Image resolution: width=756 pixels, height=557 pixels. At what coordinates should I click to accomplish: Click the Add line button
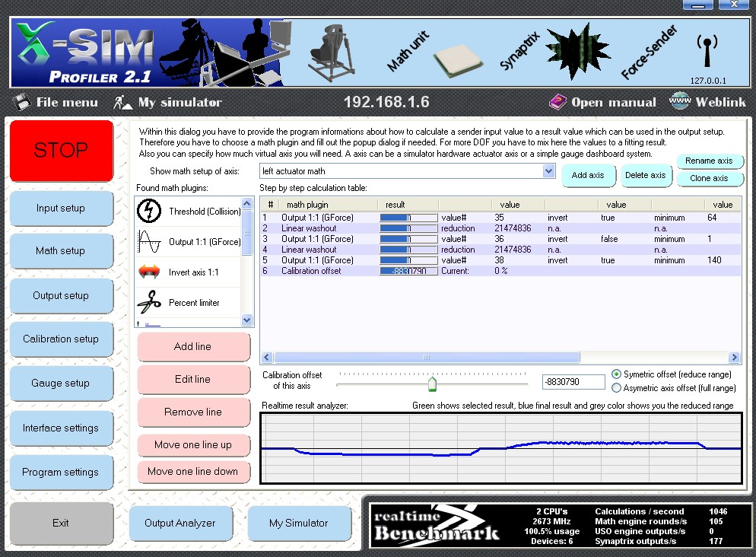193,346
